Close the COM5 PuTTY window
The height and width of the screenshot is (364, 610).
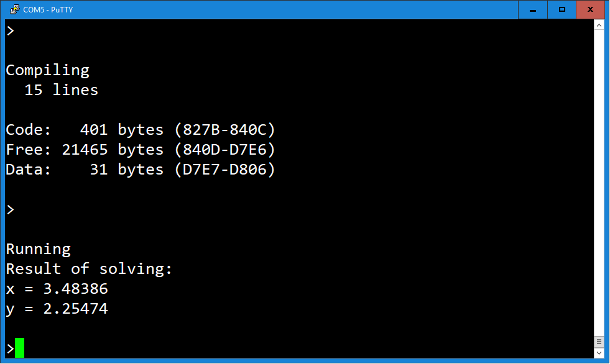tap(590, 9)
